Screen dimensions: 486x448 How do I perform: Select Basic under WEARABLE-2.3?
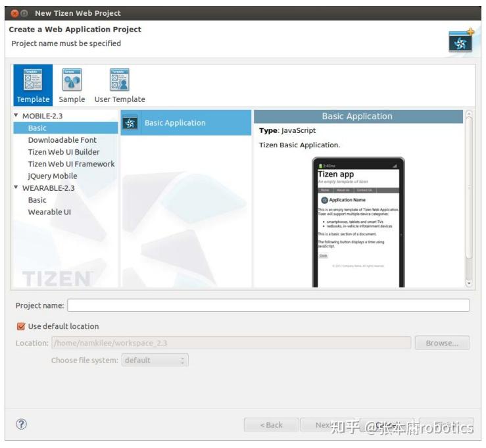pos(37,200)
